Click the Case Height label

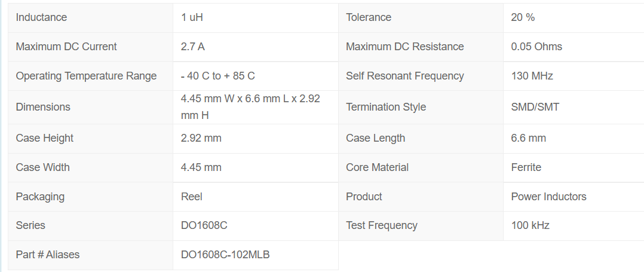click(45, 138)
